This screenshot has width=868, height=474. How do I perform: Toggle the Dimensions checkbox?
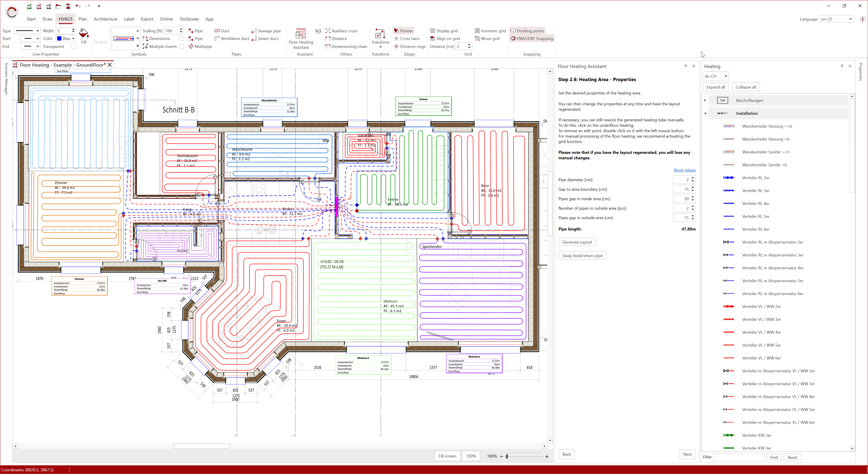[182, 38]
